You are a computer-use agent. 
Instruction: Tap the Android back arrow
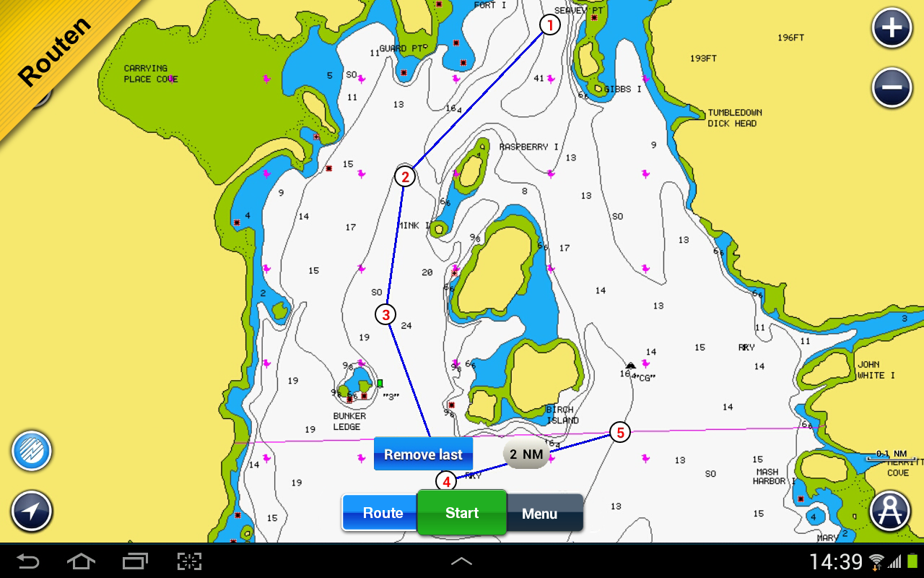28,561
